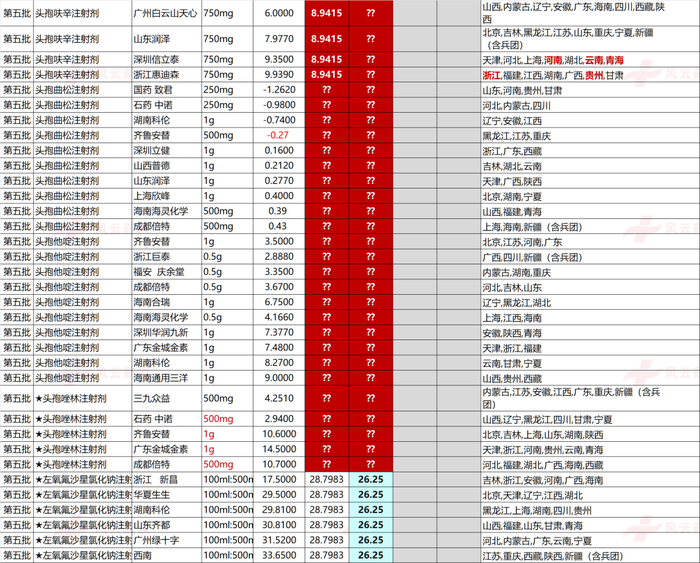Select the 8.2700 price cell
The height and width of the screenshot is (563, 700).
279,363
